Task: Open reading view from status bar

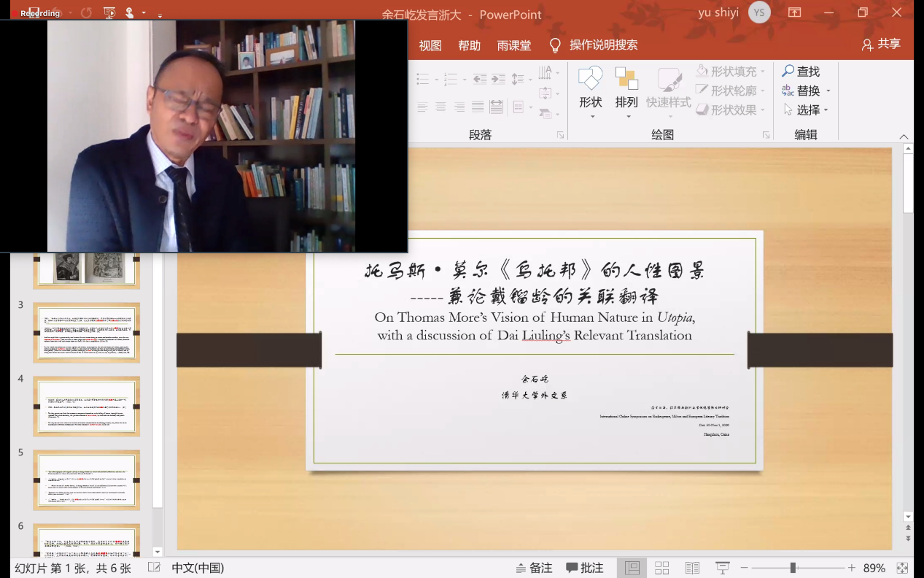Action: click(692, 568)
